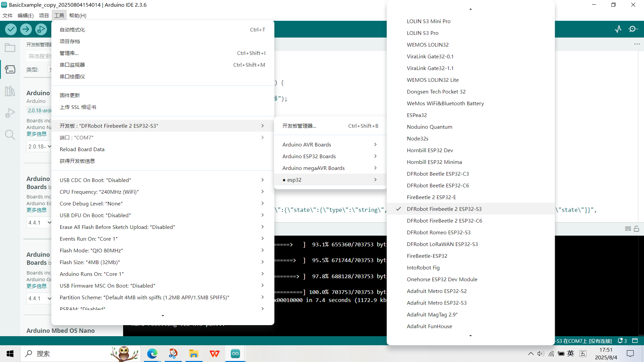644x362 pixels.
Task: Expand Arduino ESP32 Boards submenu
Action: (x=330, y=156)
